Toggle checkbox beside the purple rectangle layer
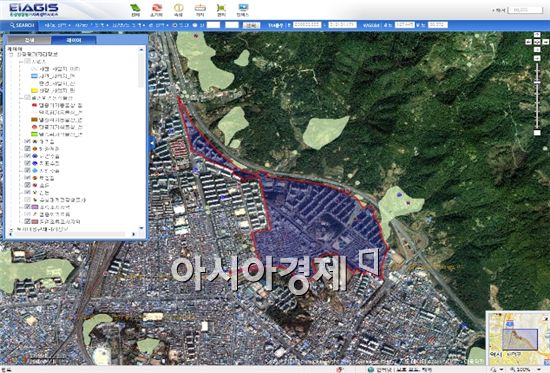550x373 pixels. [x=27, y=207]
